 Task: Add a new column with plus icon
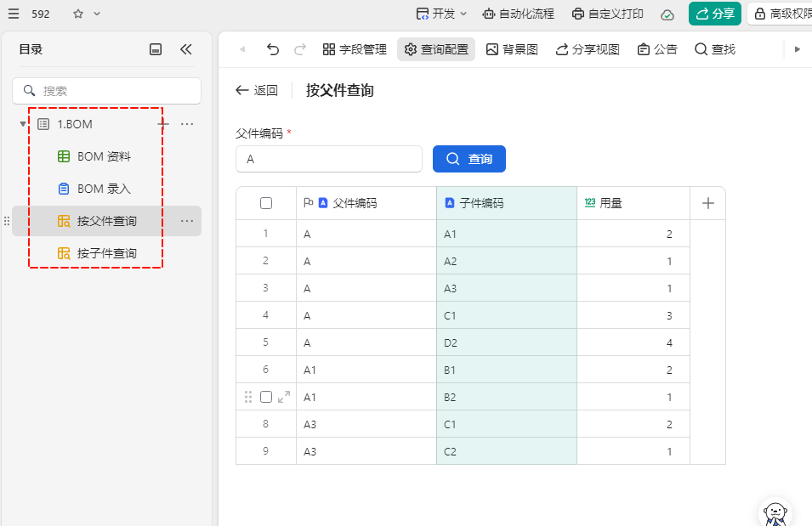pos(708,203)
